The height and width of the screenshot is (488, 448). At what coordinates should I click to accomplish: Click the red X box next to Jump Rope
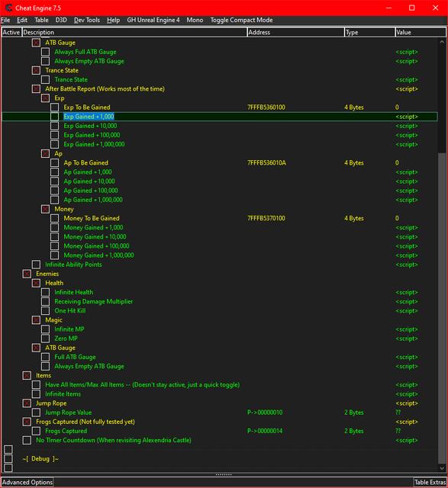tap(27, 403)
